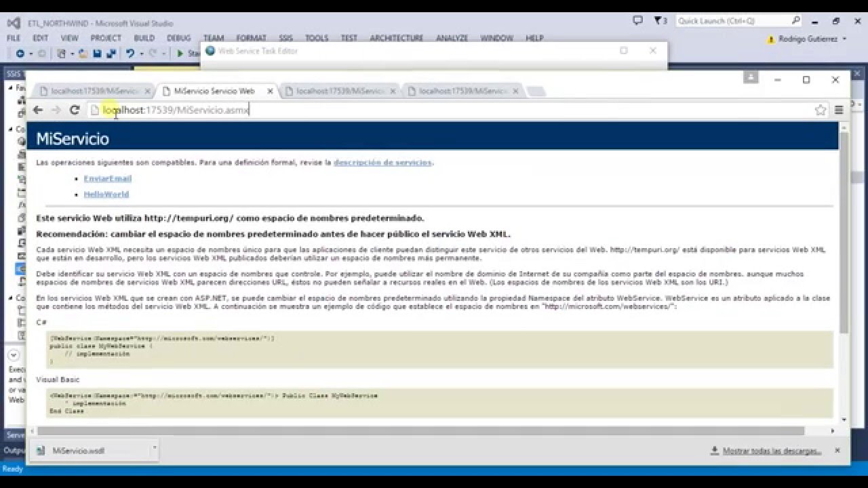Open MiServicio.wsdl download options arrow
The image size is (868, 488).
click(155, 447)
